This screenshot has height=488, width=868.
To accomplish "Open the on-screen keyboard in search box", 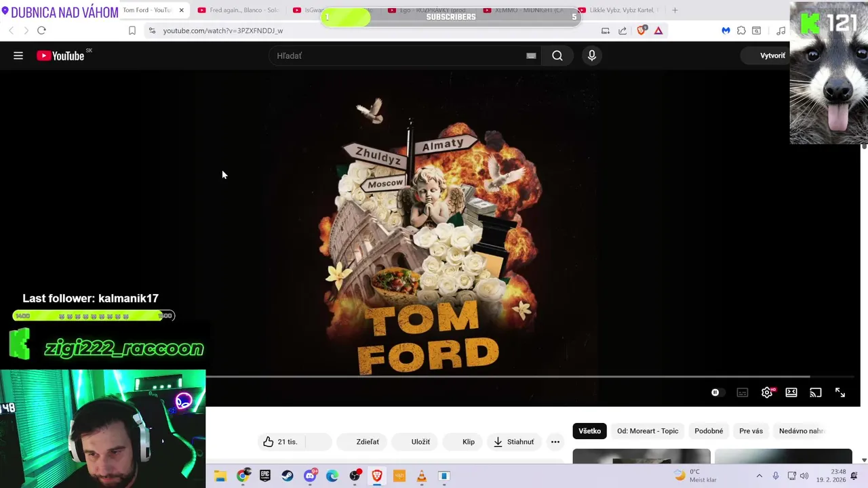I will (531, 56).
